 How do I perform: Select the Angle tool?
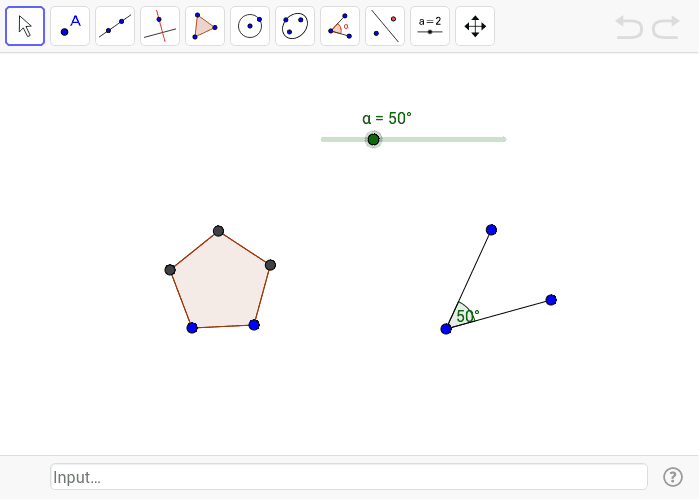coord(340,26)
